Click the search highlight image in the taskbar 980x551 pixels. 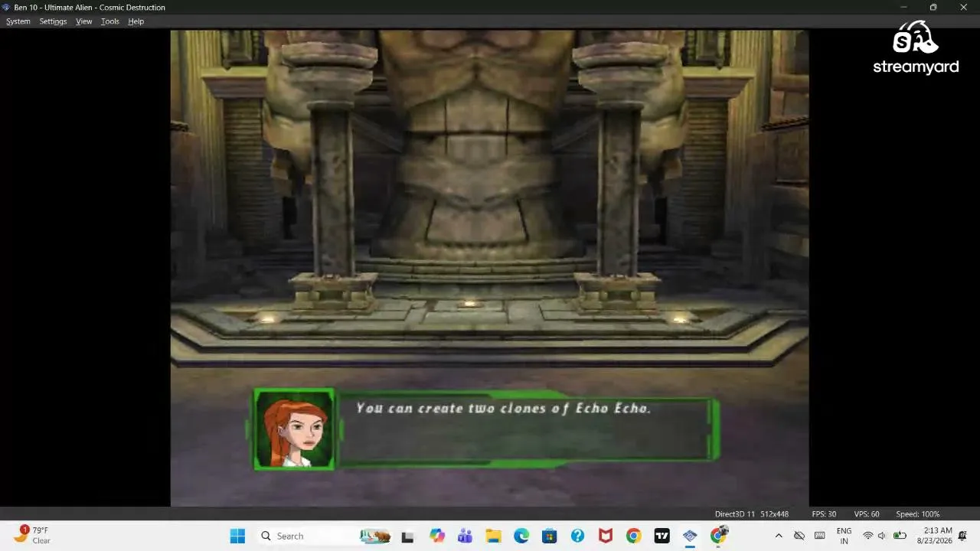coord(375,536)
